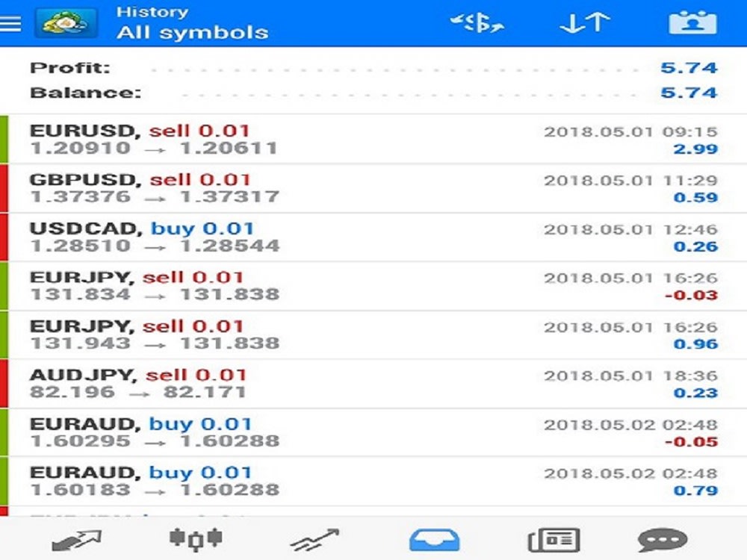Select price 1.37376 → 1.37317
Screen dimensions: 747x560
click(x=155, y=196)
